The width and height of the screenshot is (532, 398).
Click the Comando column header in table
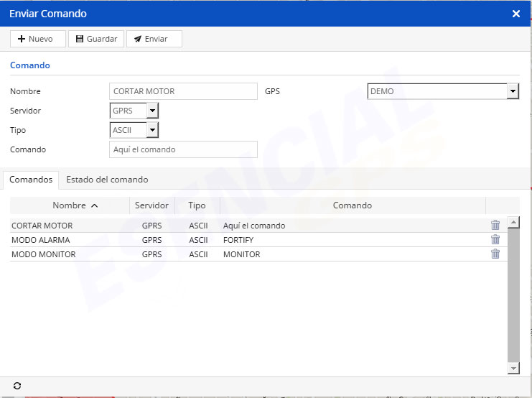[x=353, y=205]
